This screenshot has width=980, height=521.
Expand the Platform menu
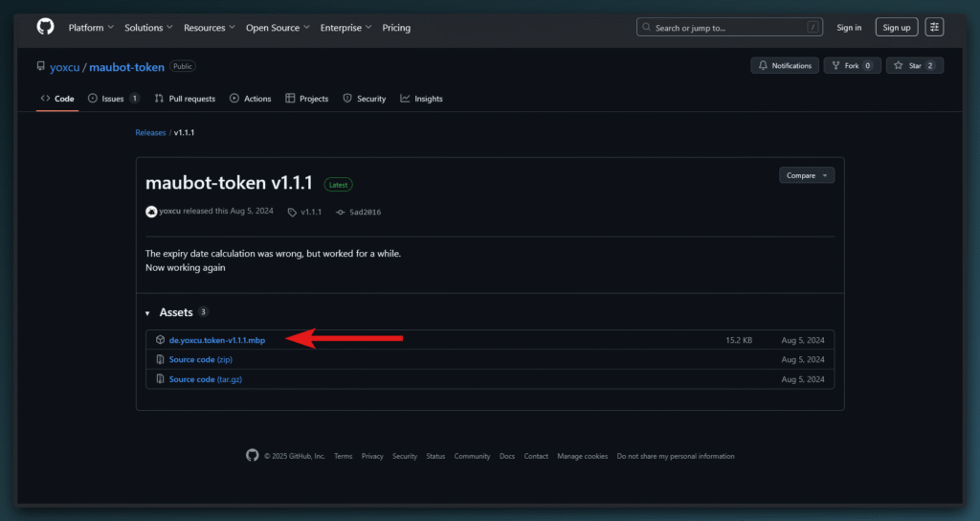[91, 28]
